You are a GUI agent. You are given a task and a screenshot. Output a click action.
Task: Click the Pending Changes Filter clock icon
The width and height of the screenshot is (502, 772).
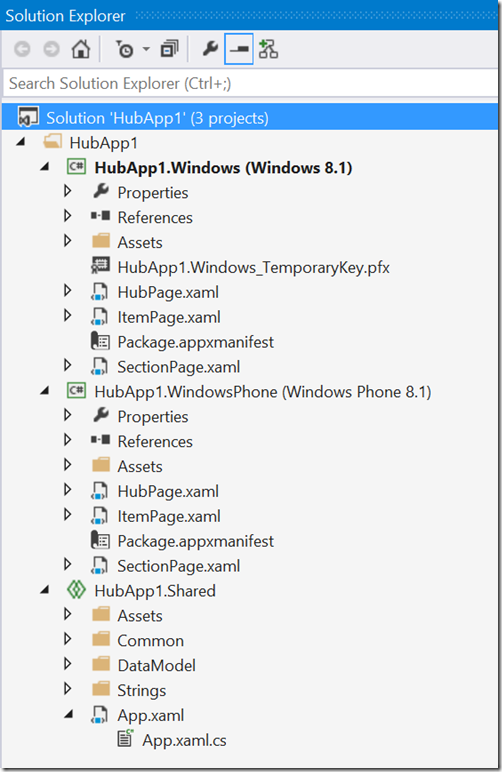click(x=125, y=49)
